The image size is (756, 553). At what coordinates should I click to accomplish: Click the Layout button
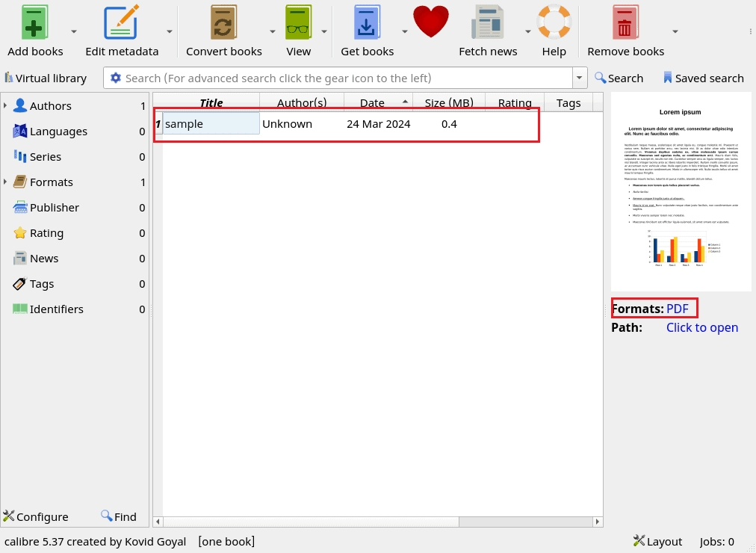coord(657,542)
